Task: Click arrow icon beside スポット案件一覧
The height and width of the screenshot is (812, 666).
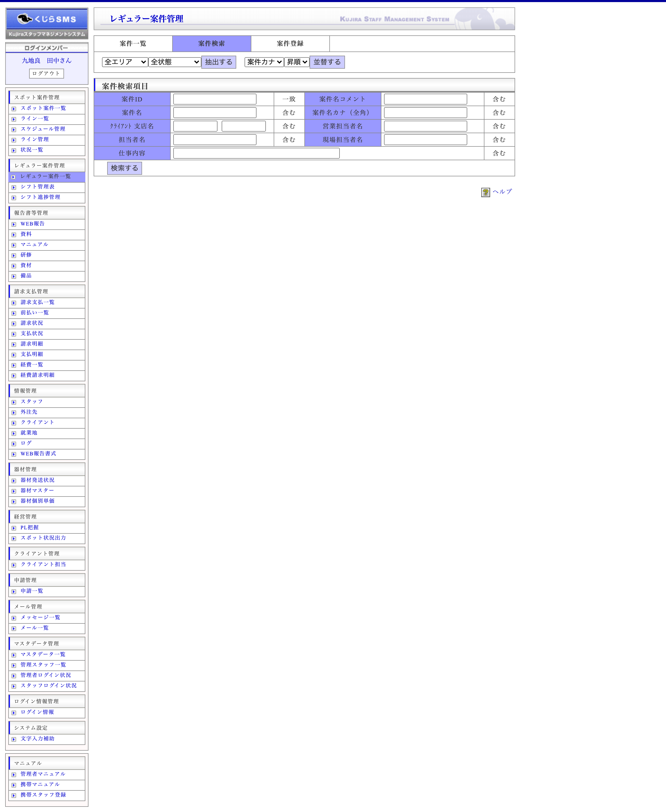Action: [14, 109]
